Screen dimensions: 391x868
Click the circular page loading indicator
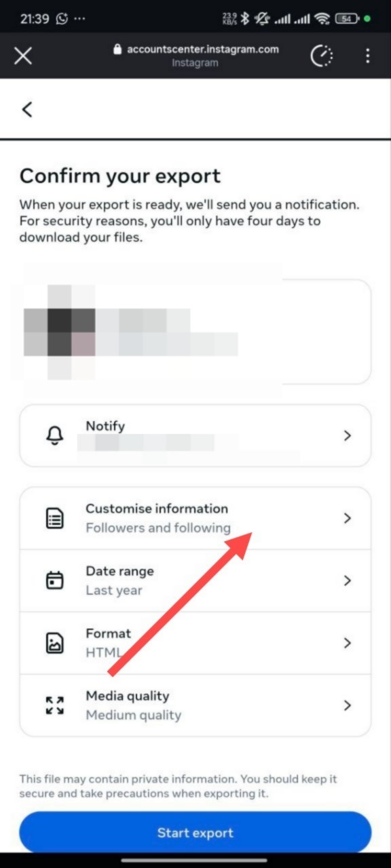coord(322,56)
